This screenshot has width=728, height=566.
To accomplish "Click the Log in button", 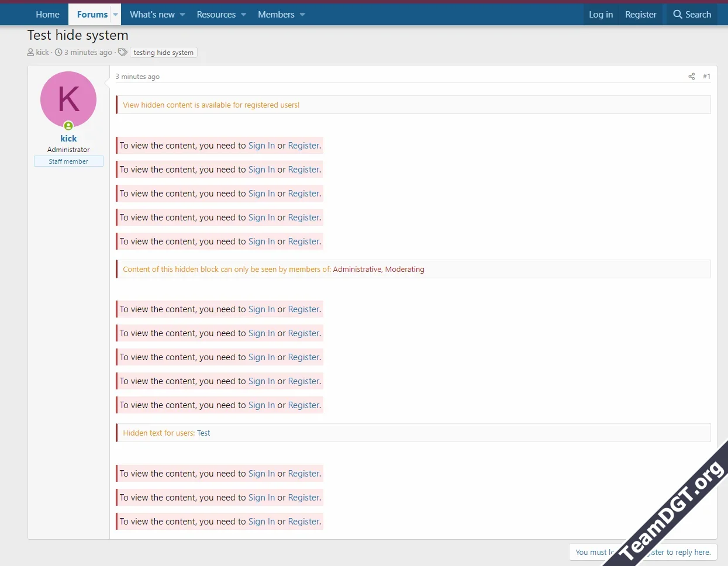I will point(601,14).
